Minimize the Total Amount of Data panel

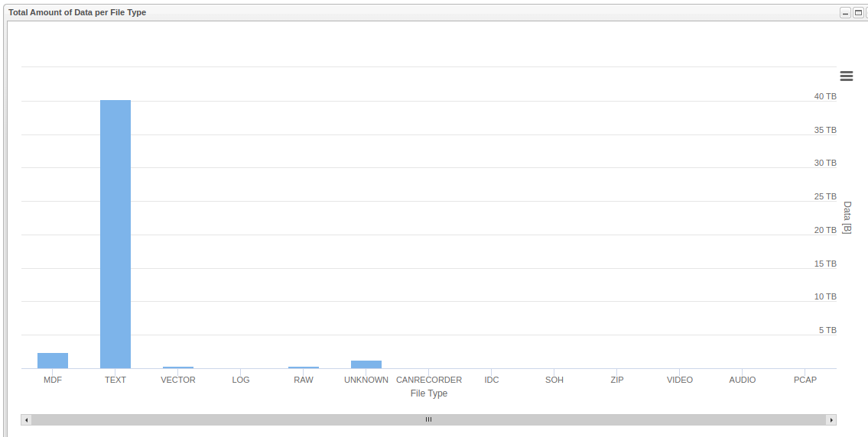pos(845,13)
